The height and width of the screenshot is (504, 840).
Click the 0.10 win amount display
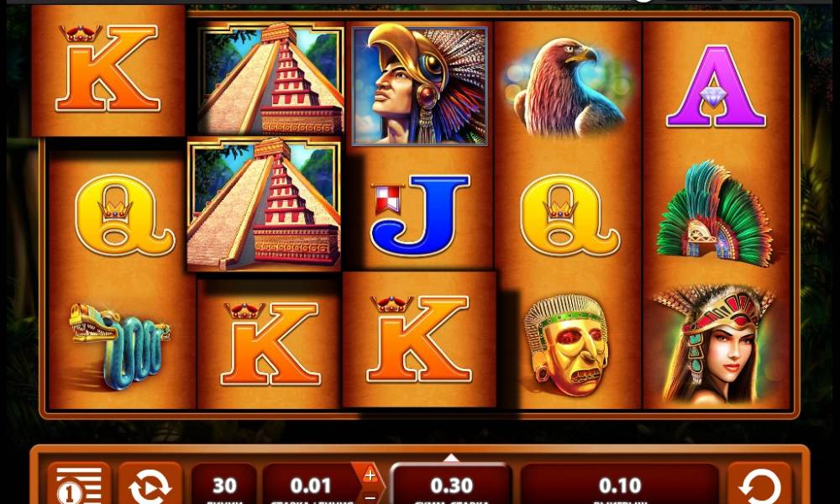click(619, 485)
